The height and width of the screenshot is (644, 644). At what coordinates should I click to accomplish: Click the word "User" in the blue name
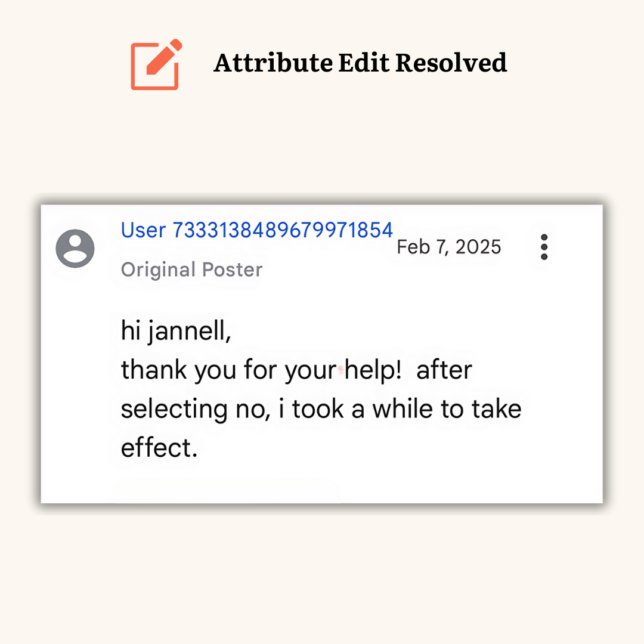(x=143, y=230)
